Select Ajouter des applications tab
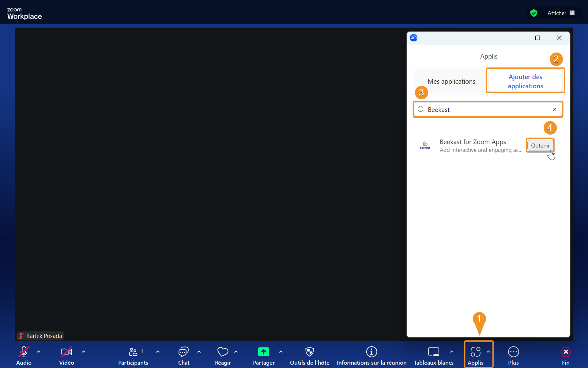 (525, 81)
